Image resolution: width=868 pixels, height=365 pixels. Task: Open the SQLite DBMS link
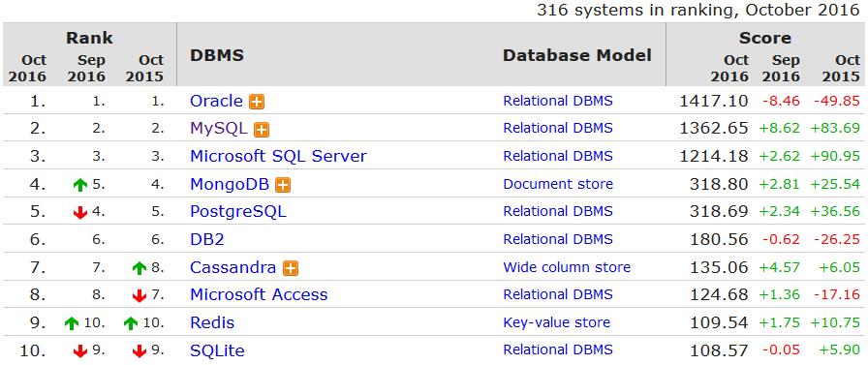(x=217, y=350)
